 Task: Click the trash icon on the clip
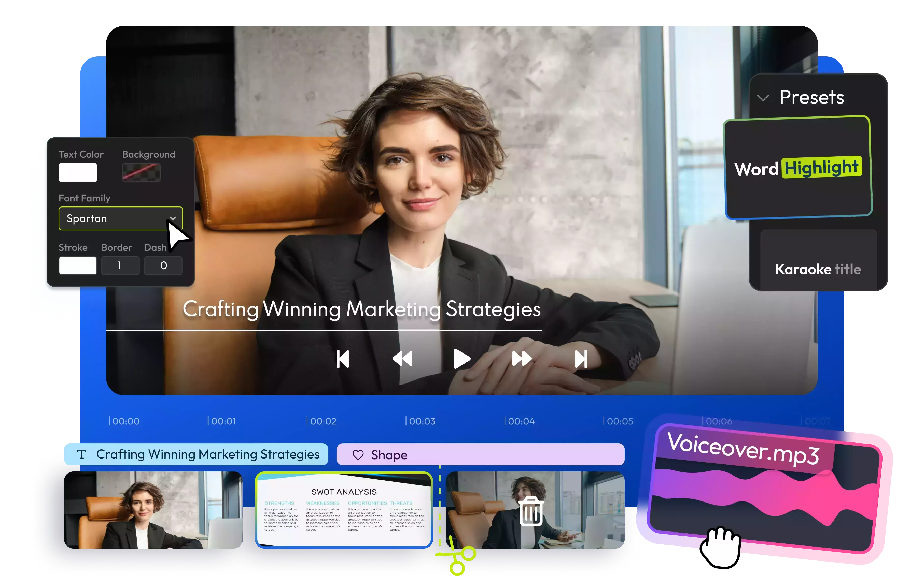click(x=531, y=512)
